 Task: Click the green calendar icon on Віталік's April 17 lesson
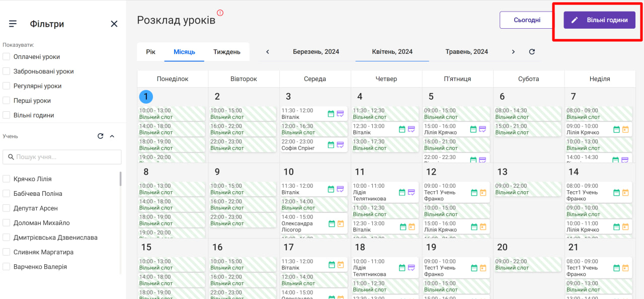[331, 265]
